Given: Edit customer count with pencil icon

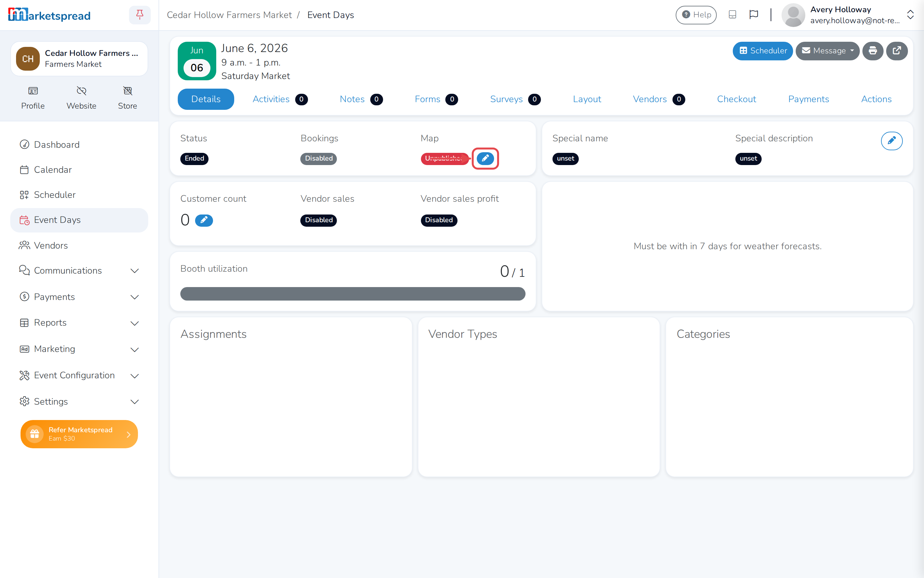Looking at the screenshot, I should click(x=204, y=220).
